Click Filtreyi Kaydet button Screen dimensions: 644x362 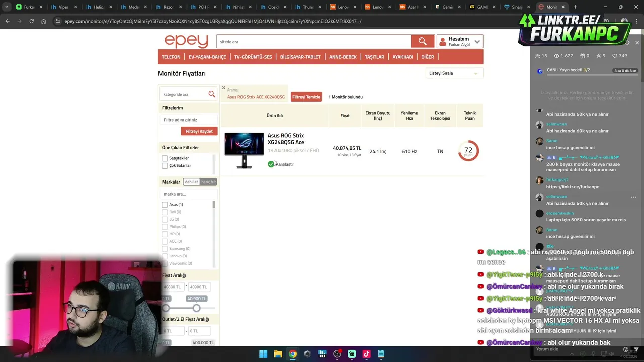coord(199,131)
